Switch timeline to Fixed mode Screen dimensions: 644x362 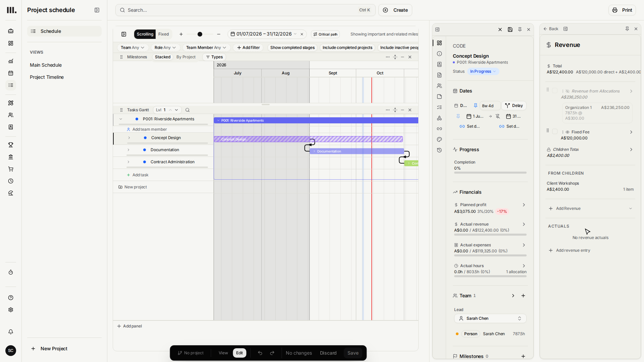(164, 34)
